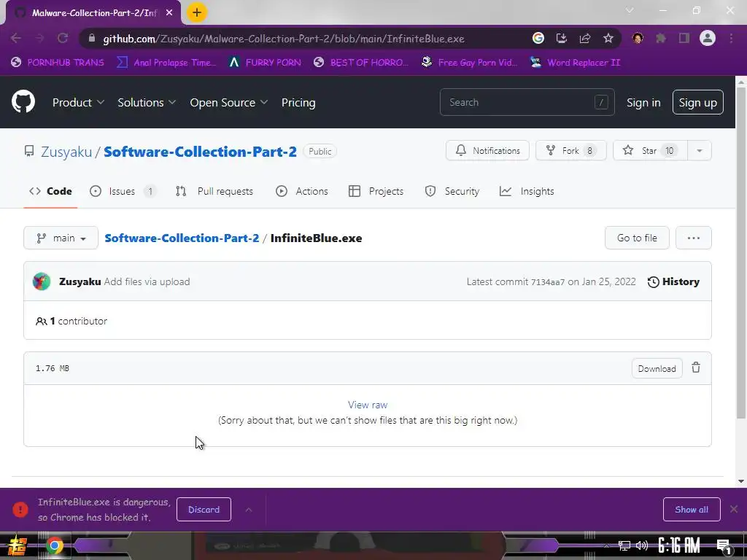The image size is (747, 560).
Task: Click the GitHub octocat logo
Action: pos(23,101)
